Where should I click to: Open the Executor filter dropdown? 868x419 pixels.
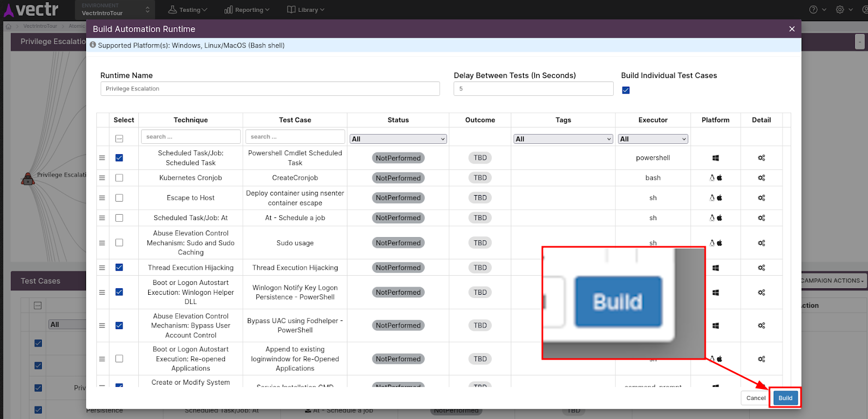click(653, 139)
